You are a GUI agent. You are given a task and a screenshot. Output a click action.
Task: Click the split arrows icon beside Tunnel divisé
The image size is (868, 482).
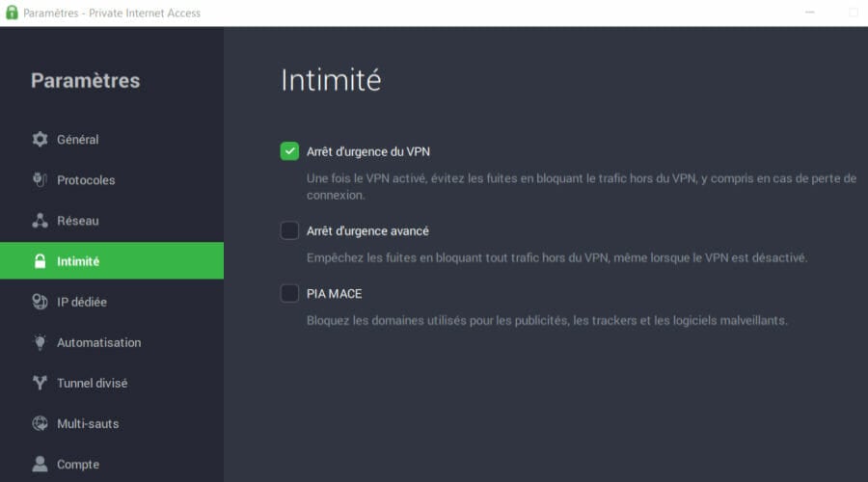40,383
